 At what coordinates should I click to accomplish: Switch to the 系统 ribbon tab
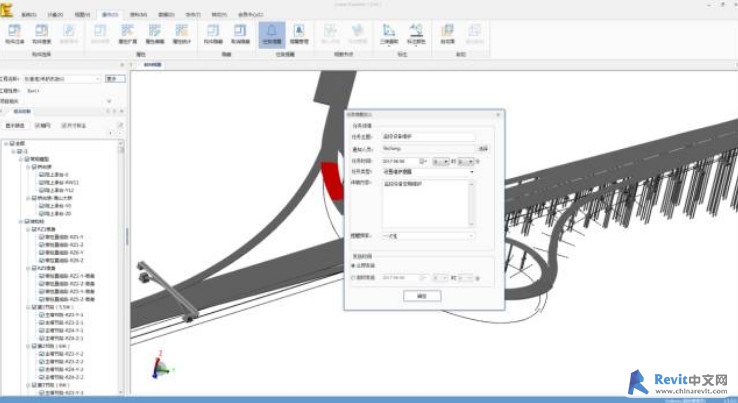(28, 15)
